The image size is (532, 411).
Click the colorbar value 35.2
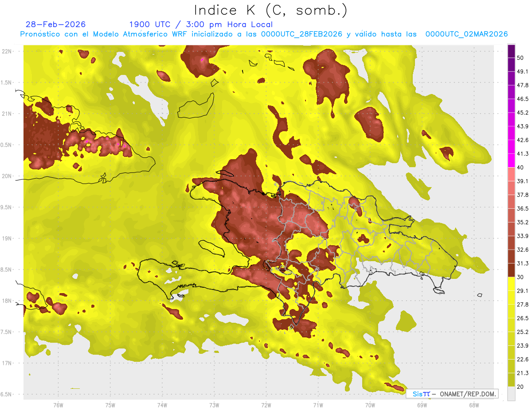coord(523,222)
